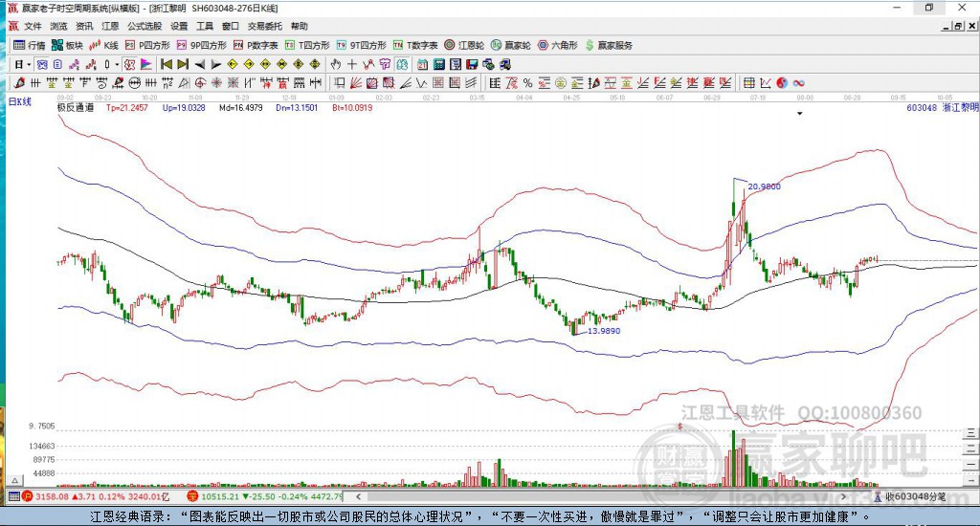Select the percent % tool
The width and height of the screenshot is (980, 526).
pos(527,82)
